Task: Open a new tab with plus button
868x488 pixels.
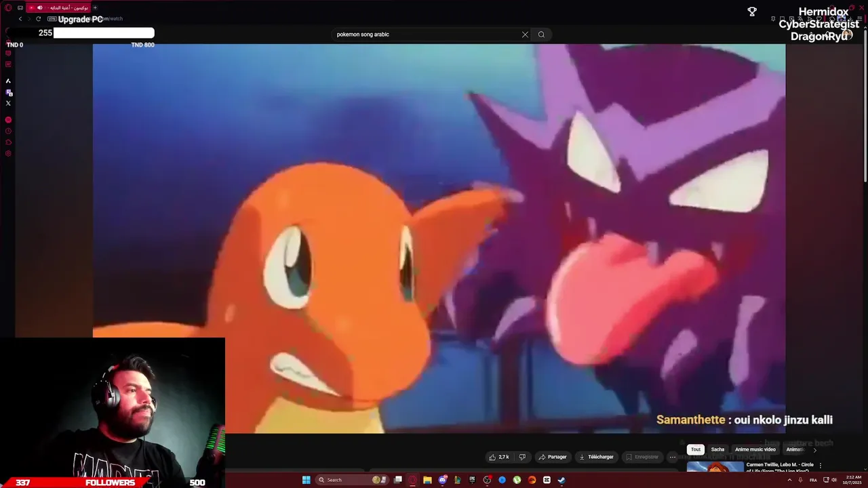Action: (95, 7)
